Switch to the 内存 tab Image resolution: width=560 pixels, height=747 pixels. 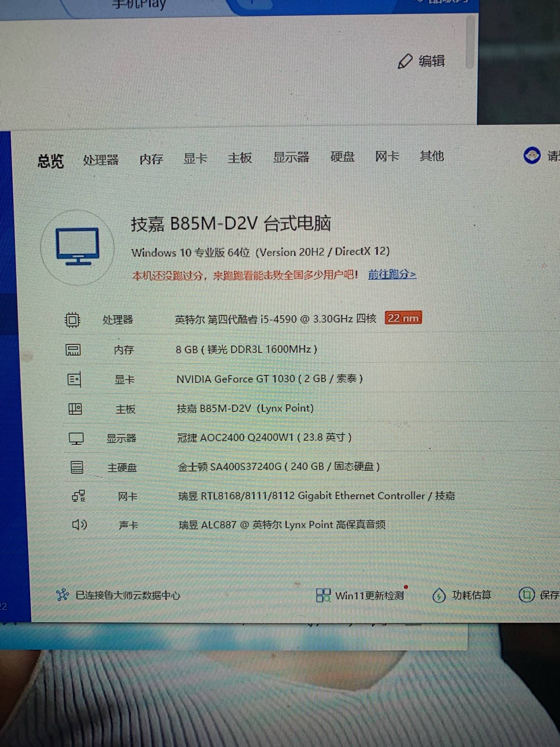click(151, 159)
